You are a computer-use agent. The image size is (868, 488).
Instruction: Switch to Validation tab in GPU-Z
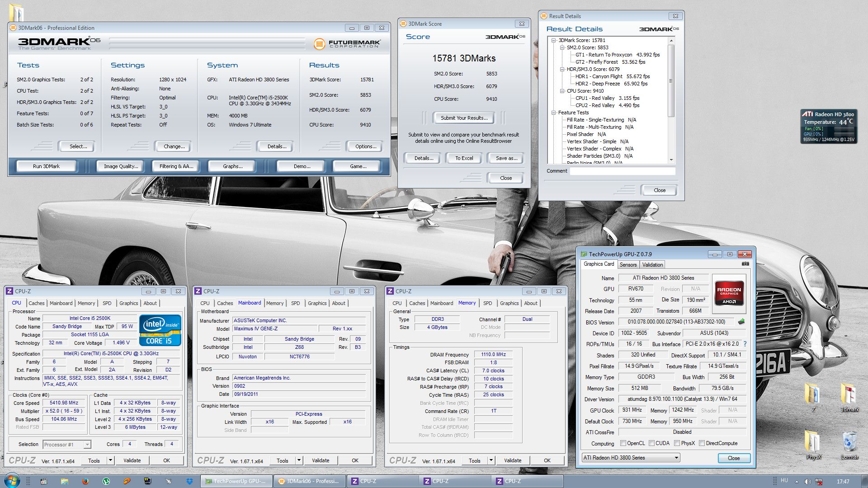[652, 265]
